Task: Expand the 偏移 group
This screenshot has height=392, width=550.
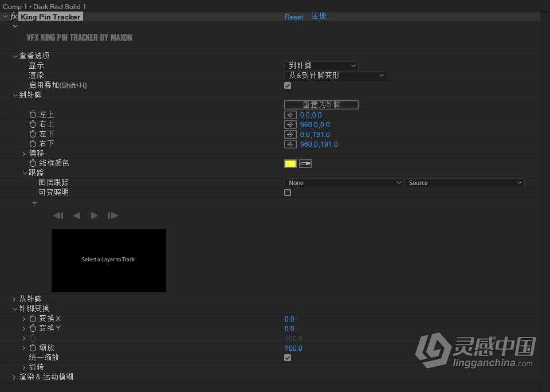Action: point(24,154)
